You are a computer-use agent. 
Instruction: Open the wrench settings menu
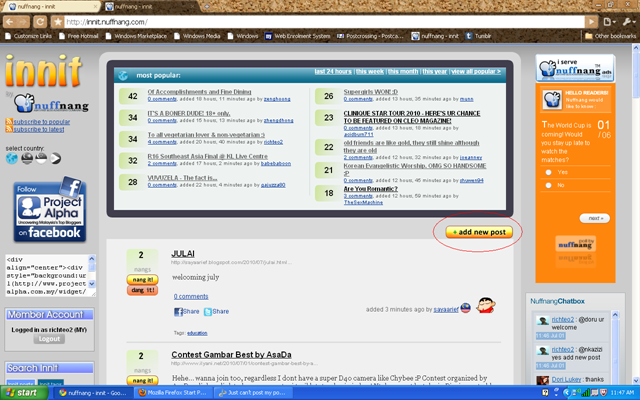[628, 22]
